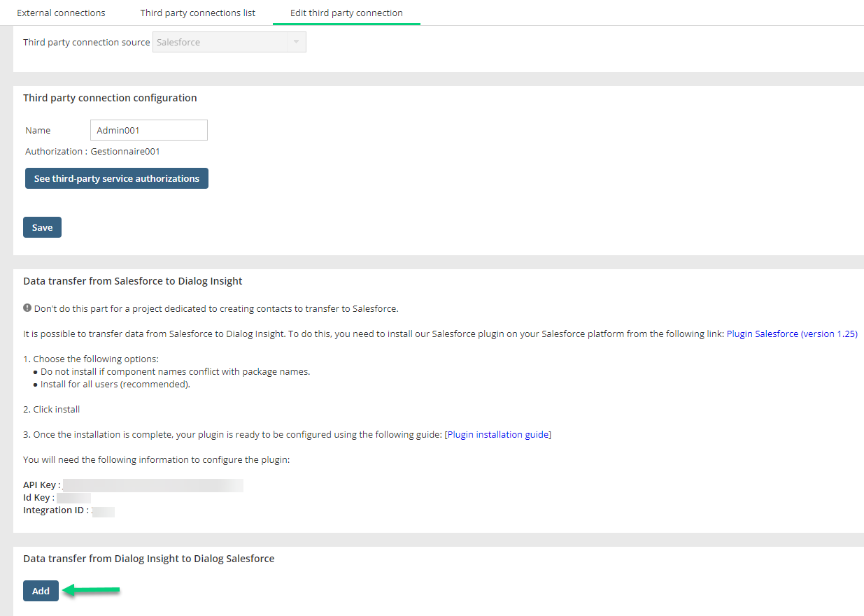Click the Integration ID label

tap(56, 510)
